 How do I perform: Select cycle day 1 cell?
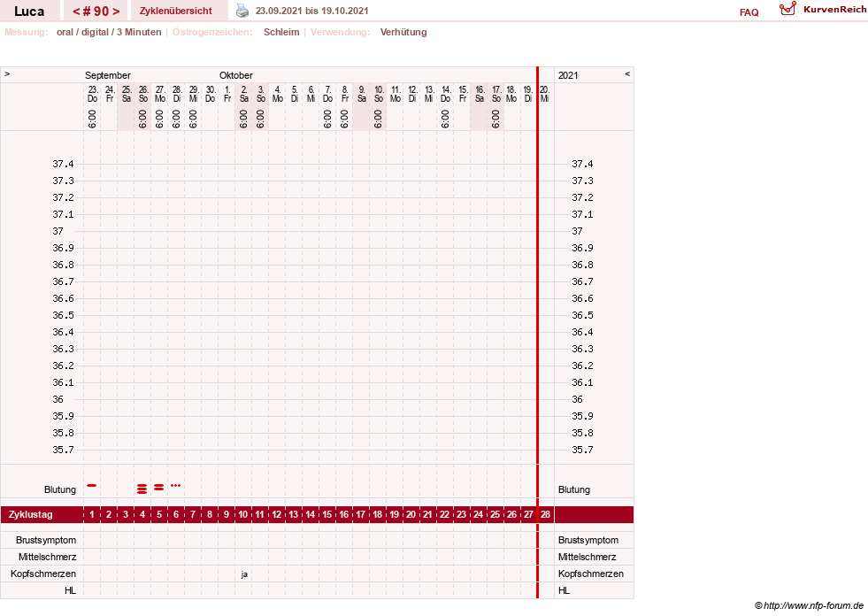(92, 514)
